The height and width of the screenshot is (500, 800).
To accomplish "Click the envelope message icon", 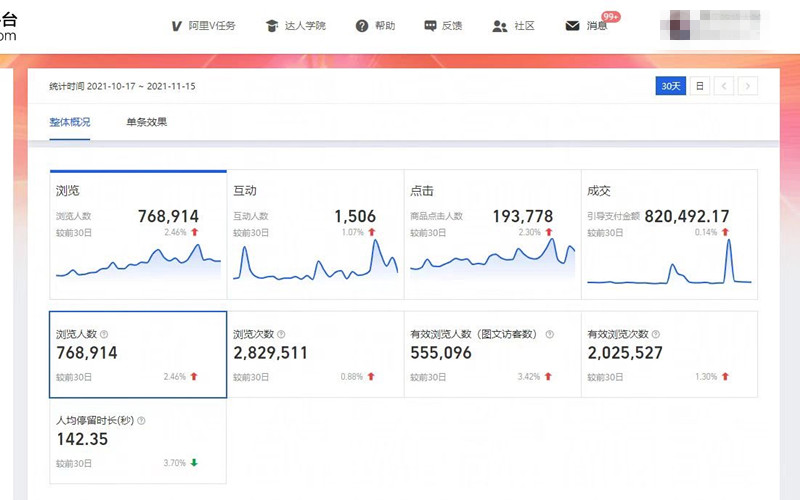I will 572,26.
